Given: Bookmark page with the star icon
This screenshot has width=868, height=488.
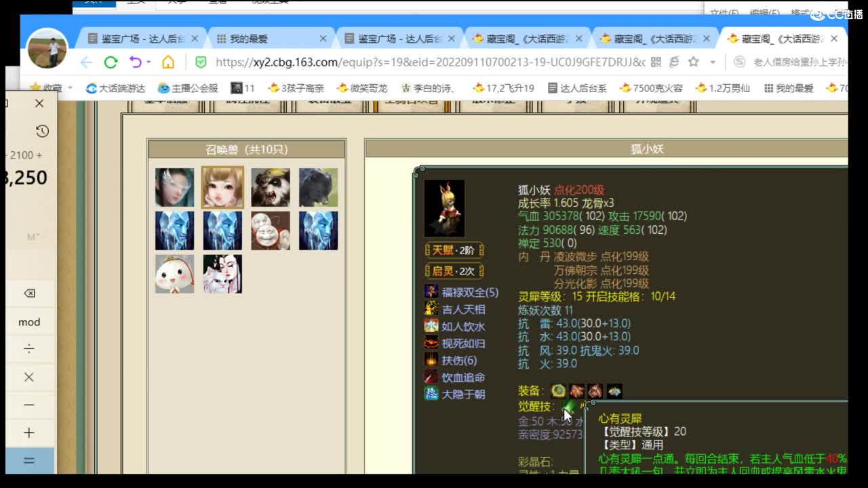Looking at the screenshot, I should (693, 62).
